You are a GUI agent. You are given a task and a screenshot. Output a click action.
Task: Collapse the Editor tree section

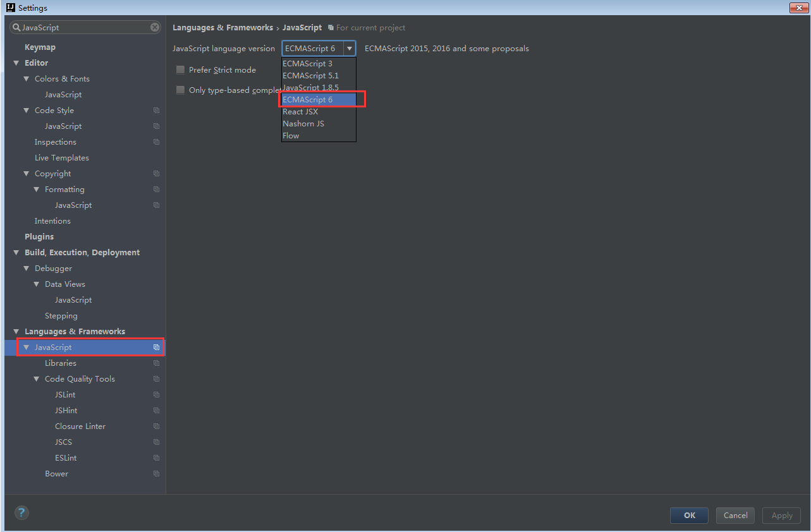(16, 63)
